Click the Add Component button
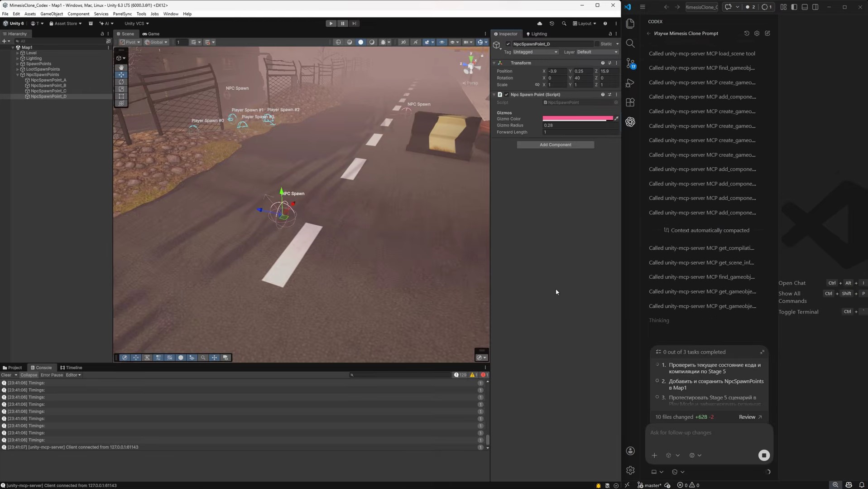This screenshot has width=868, height=489. pos(555,145)
